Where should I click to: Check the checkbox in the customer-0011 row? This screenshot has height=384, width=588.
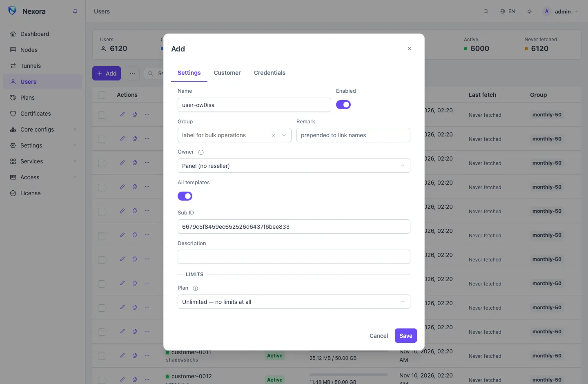tap(102, 356)
